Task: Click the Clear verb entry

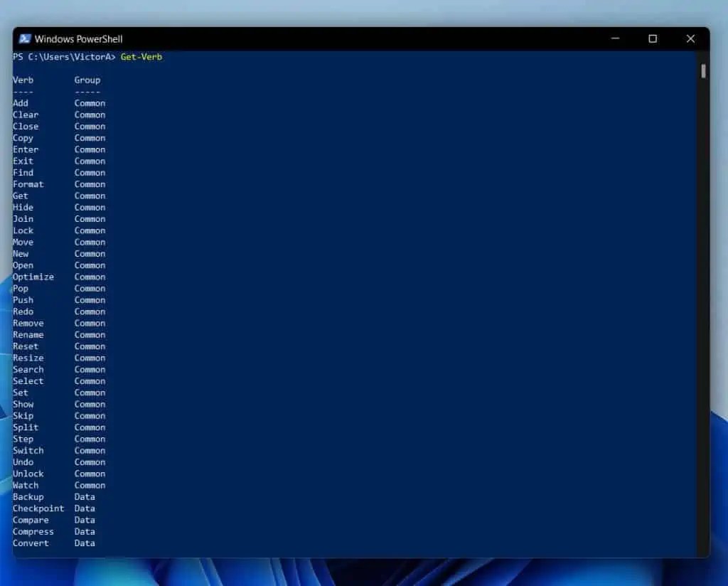Action: 26,114
